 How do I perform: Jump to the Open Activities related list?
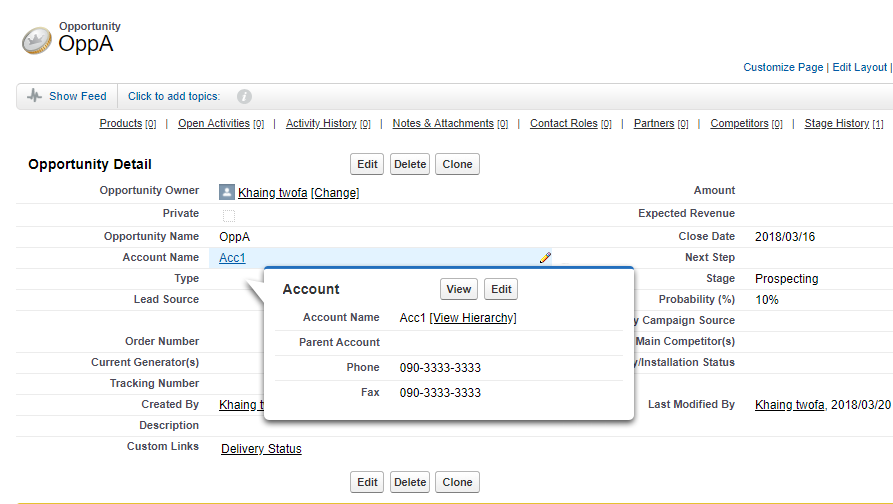(213, 124)
